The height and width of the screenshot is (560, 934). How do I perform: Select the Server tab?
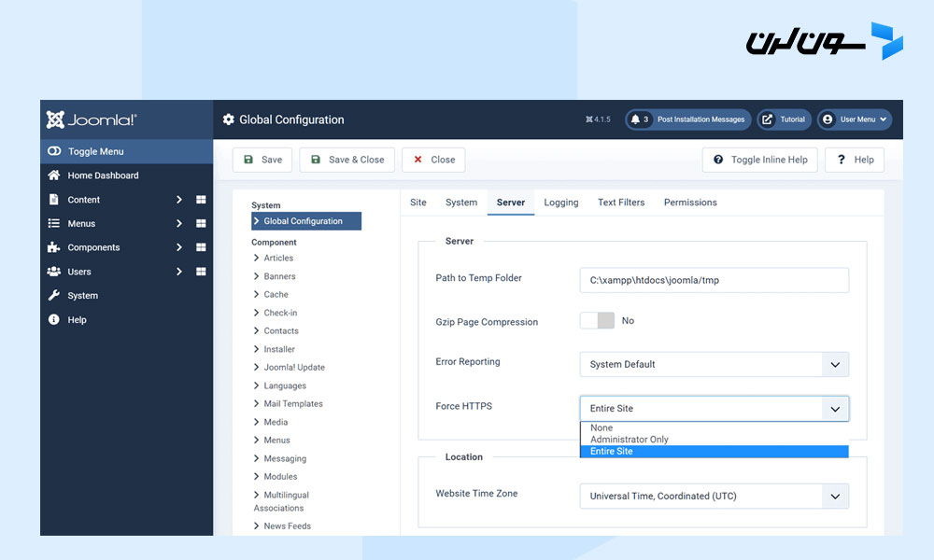(x=511, y=203)
